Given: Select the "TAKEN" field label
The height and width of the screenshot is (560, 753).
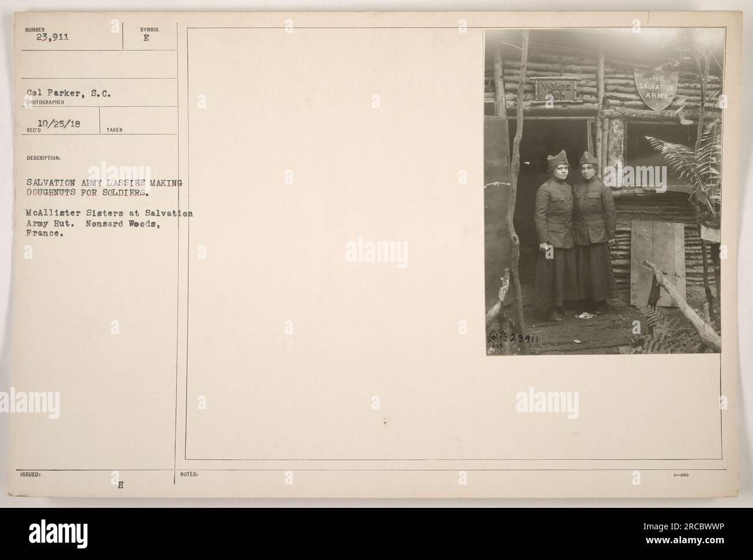Looking at the screenshot, I should (x=114, y=130).
